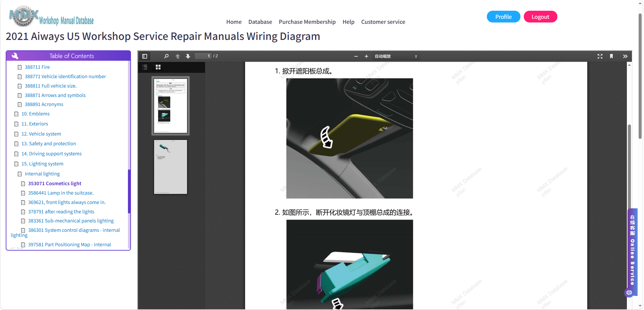Click the page number input field

point(203,56)
